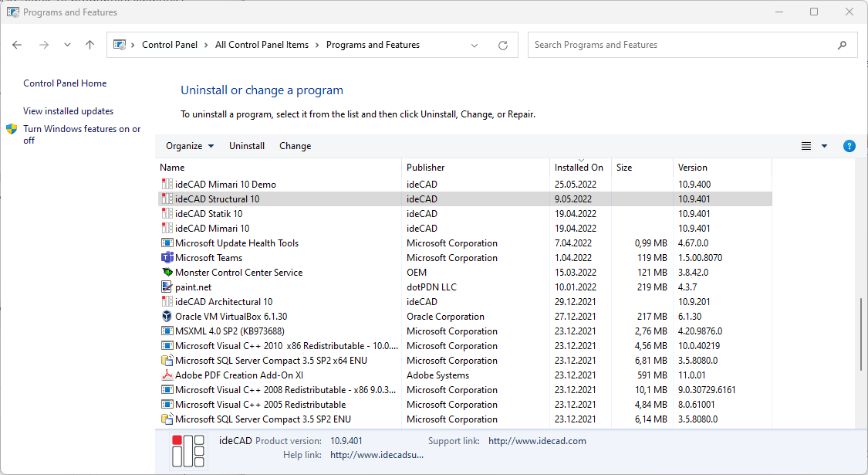
Task: Open Control Panel Home link
Action: (x=65, y=83)
